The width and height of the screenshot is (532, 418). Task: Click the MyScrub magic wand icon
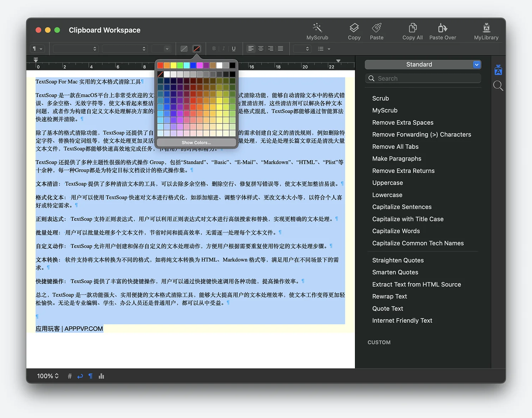tap(317, 28)
